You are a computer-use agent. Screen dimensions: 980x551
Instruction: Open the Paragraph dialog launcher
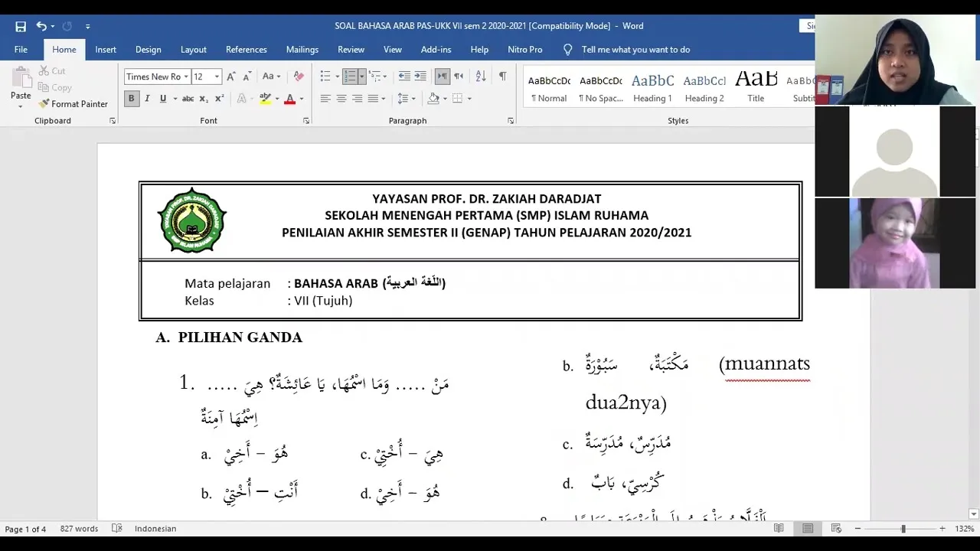pyautogui.click(x=511, y=121)
